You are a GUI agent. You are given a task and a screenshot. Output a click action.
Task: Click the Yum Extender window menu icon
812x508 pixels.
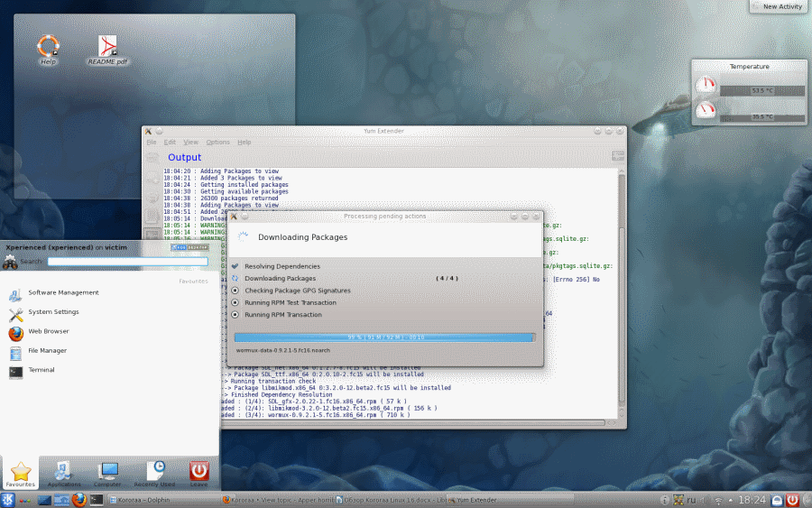pyautogui.click(x=148, y=132)
